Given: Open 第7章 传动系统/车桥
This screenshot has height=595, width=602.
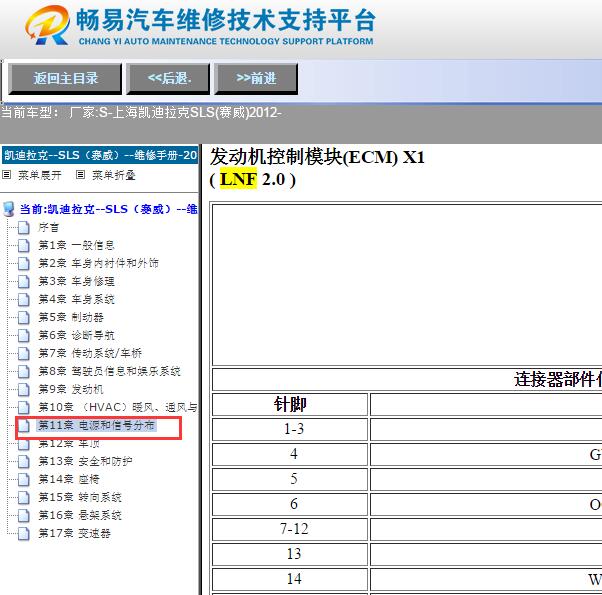Looking at the screenshot, I should 90,353.
